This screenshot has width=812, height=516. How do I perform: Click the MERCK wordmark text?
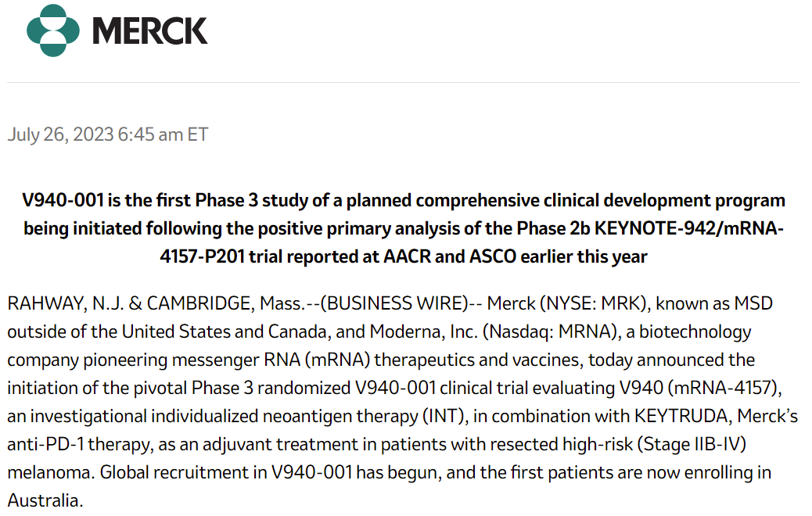pyautogui.click(x=149, y=31)
